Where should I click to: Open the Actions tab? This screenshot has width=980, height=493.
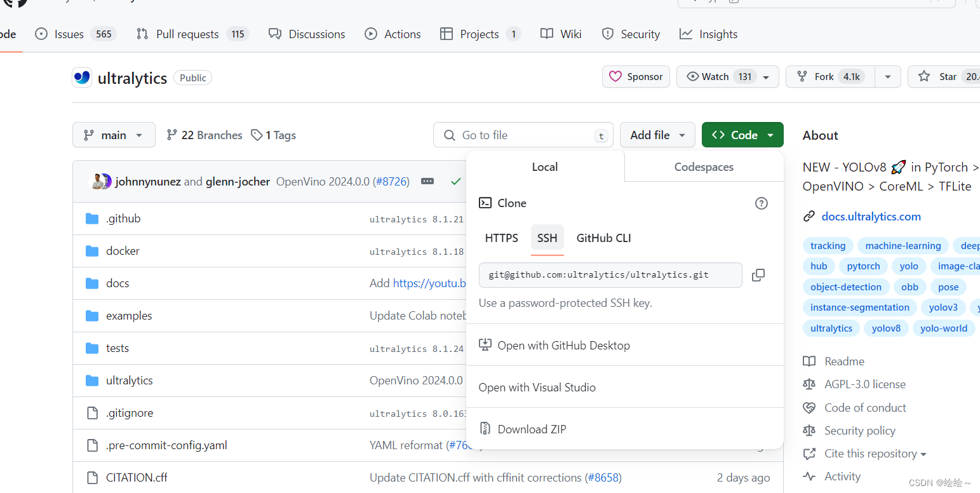(x=393, y=34)
